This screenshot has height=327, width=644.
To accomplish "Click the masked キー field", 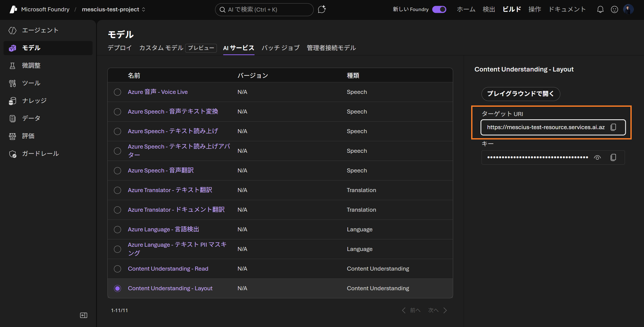I will pos(553,158).
